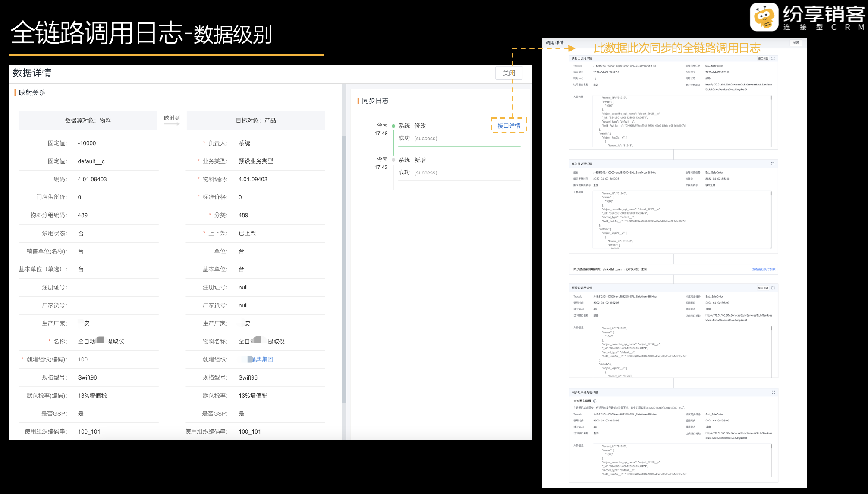Close the 数据详情 panel with 关闭
This screenshot has width=868, height=494.
pyautogui.click(x=509, y=73)
